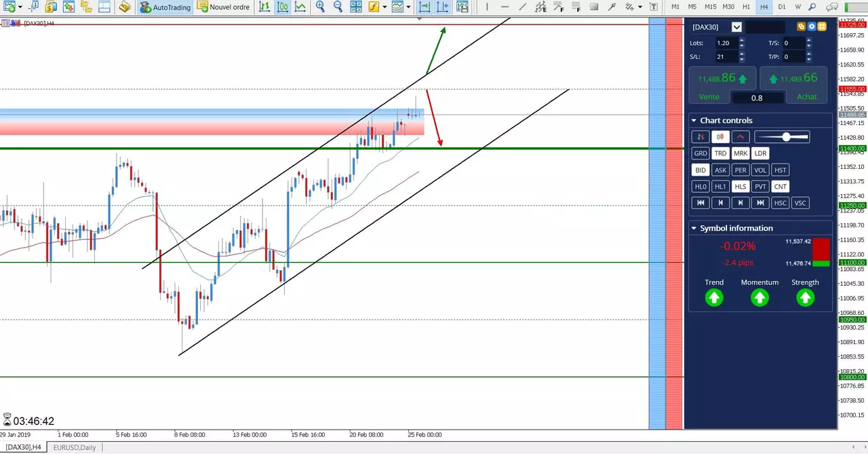Toggle the GRD grid button
This screenshot has height=454, width=868.
(701, 153)
